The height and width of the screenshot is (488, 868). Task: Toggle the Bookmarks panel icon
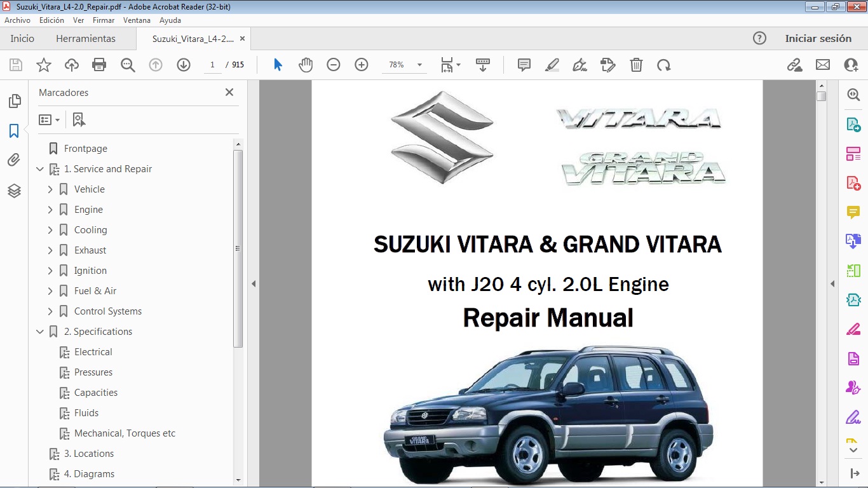[x=14, y=131]
